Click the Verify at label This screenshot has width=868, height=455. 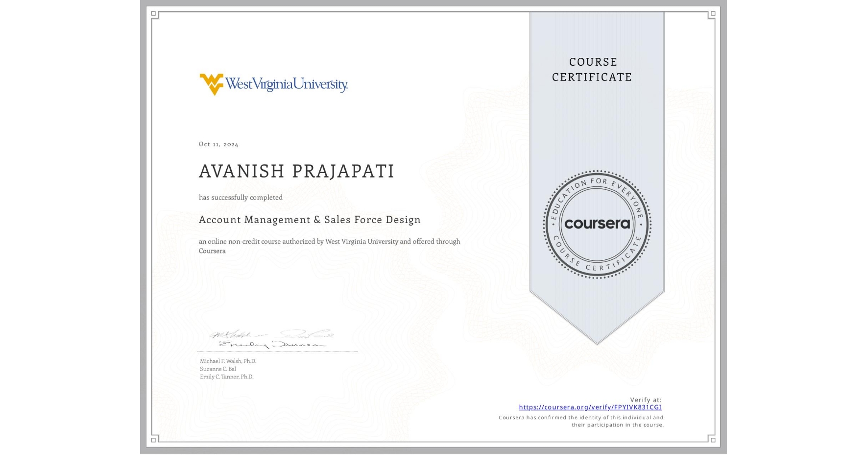point(646,399)
